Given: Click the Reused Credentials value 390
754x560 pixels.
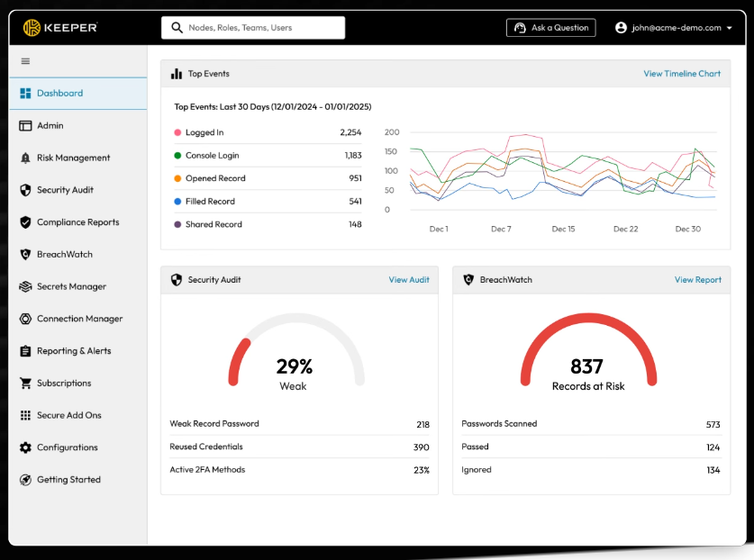Looking at the screenshot, I should [x=422, y=447].
